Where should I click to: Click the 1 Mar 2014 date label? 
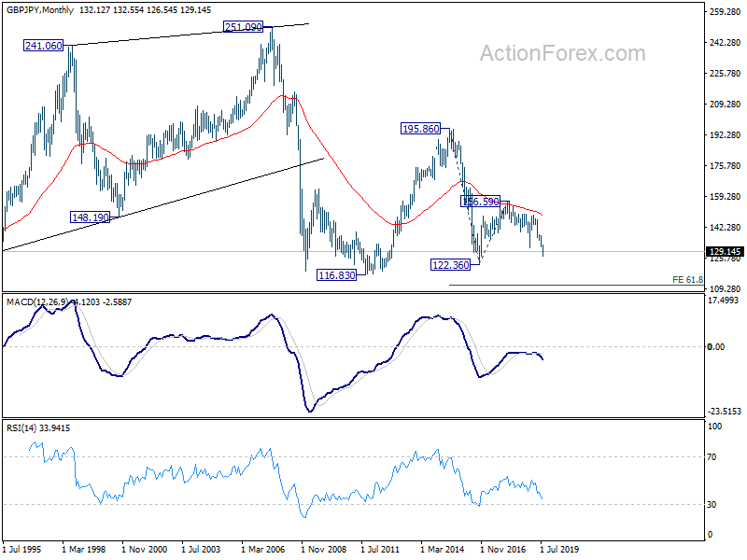[442, 549]
